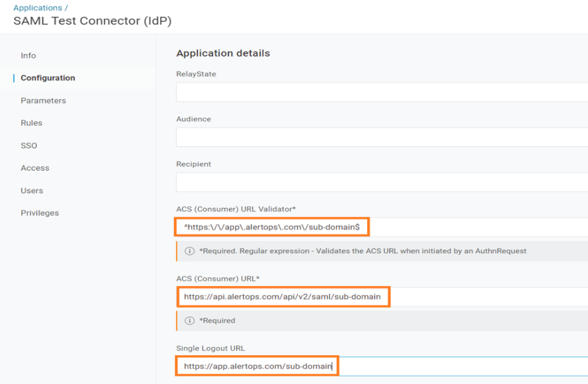Open the Rules section
The width and height of the screenshot is (588, 384).
[31, 123]
